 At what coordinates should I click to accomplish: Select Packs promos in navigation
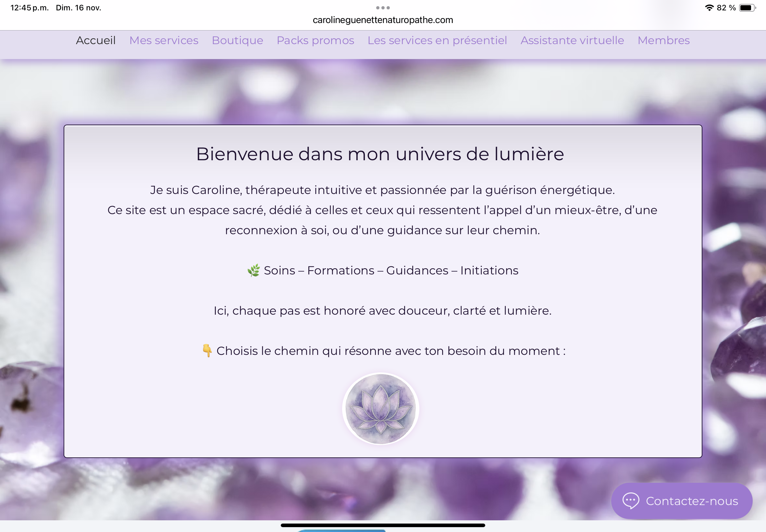pyautogui.click(x=315, y=40)
